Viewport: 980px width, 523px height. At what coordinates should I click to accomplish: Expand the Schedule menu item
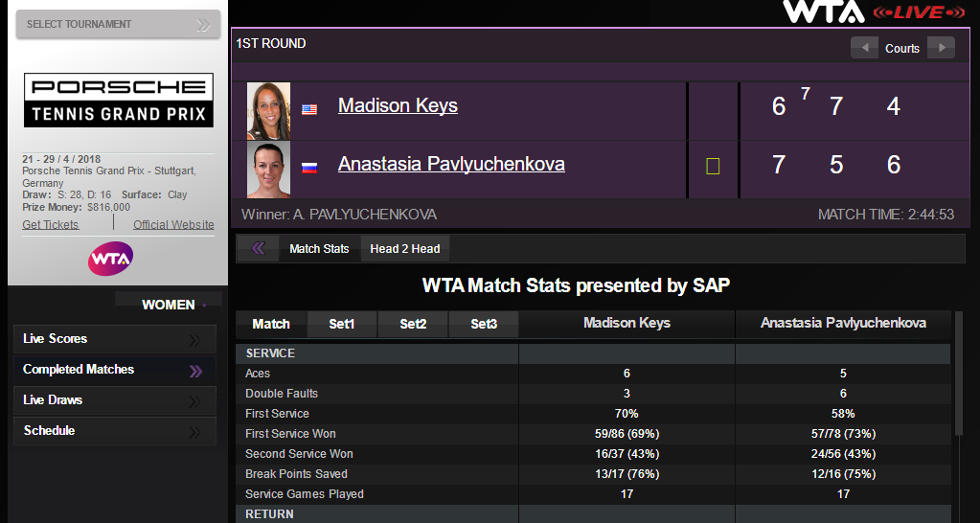114,431
